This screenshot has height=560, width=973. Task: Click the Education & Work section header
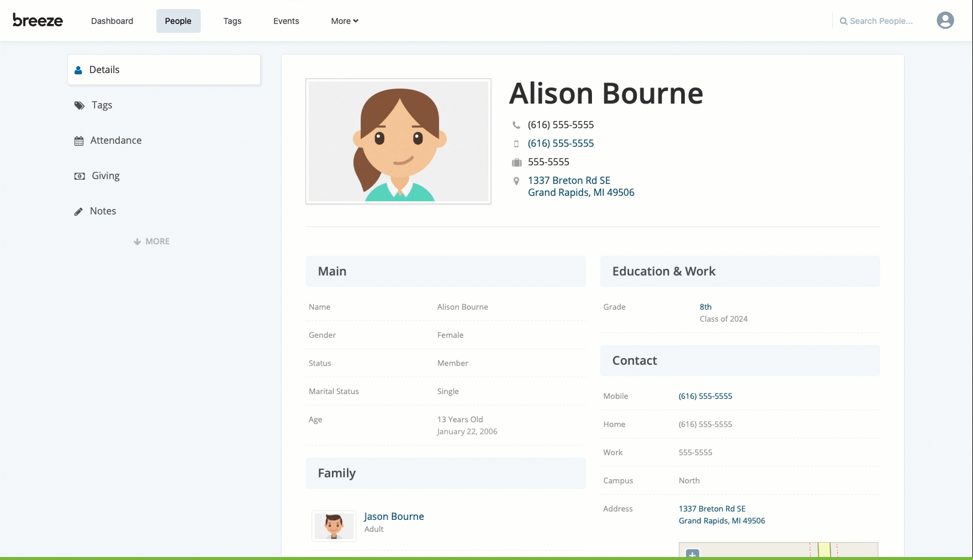tap(740, 271)
